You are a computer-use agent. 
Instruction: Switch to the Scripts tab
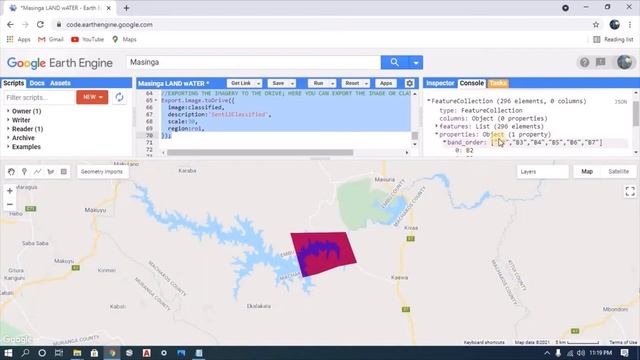(13, 83)
